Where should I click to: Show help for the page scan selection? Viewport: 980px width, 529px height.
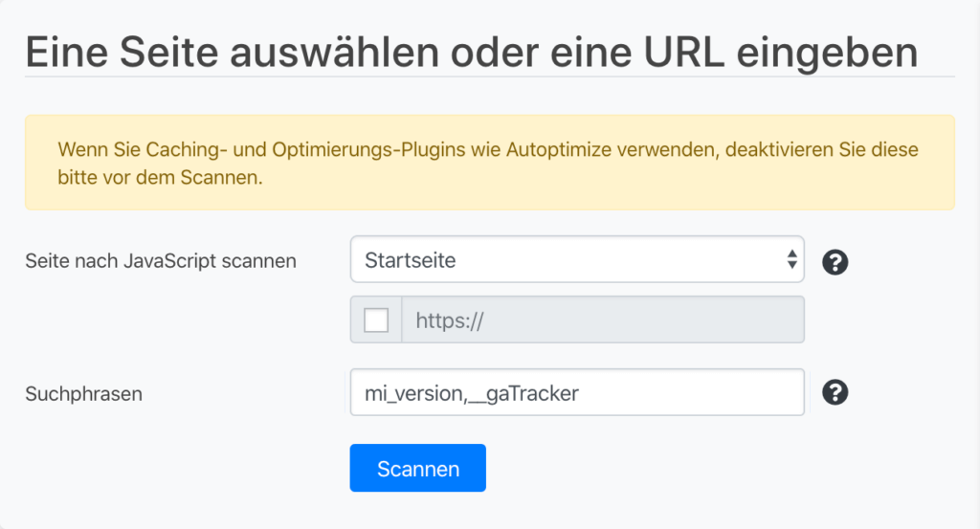pos(835,262)
